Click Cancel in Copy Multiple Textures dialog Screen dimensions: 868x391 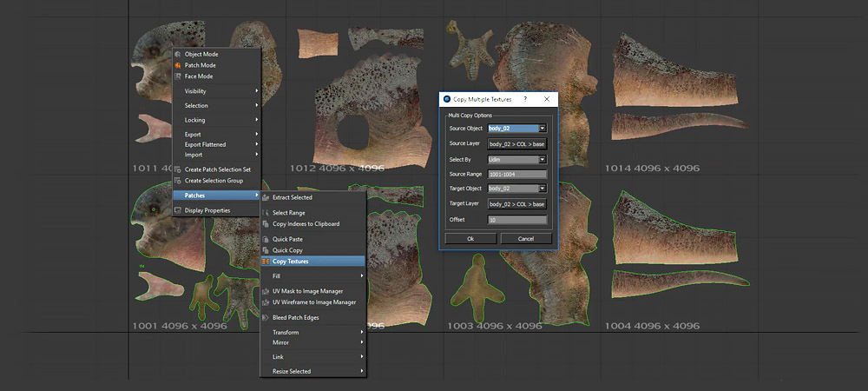[526, 239]
